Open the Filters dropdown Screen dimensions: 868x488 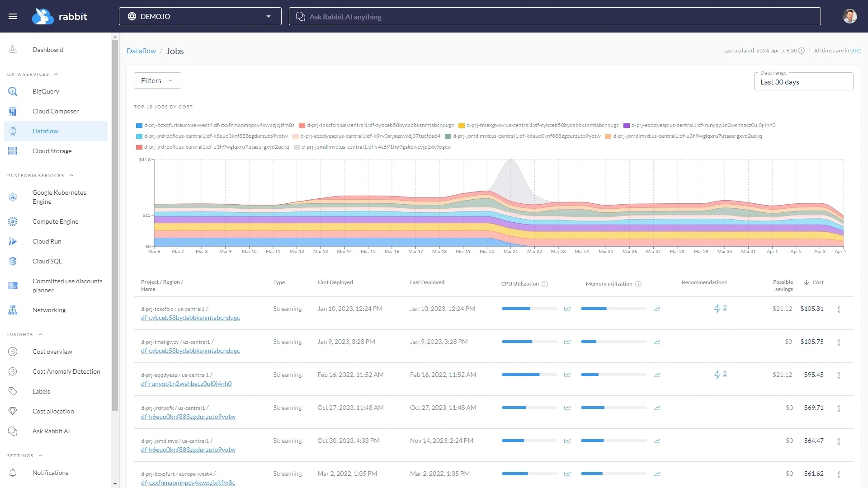(157, 80)
